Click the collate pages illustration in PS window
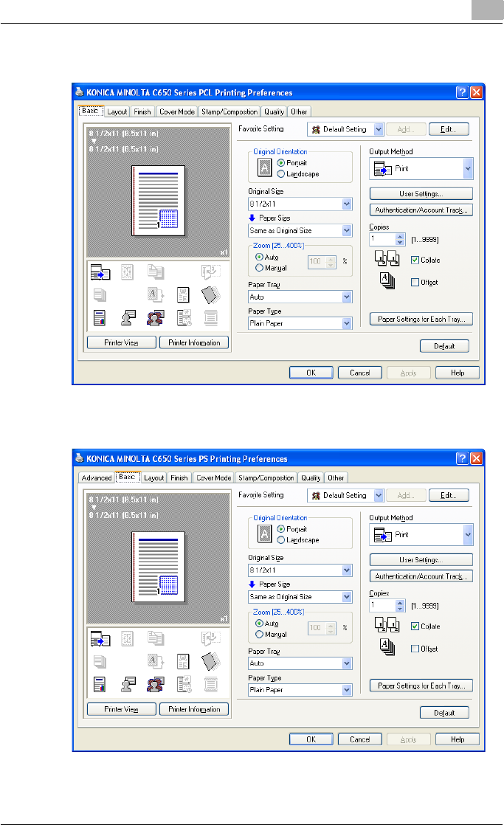 (387, 624)
